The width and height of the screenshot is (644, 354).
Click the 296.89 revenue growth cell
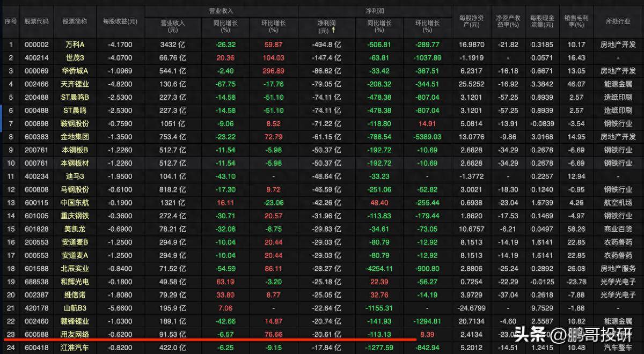pyautogui.click(x=274, y=71)
